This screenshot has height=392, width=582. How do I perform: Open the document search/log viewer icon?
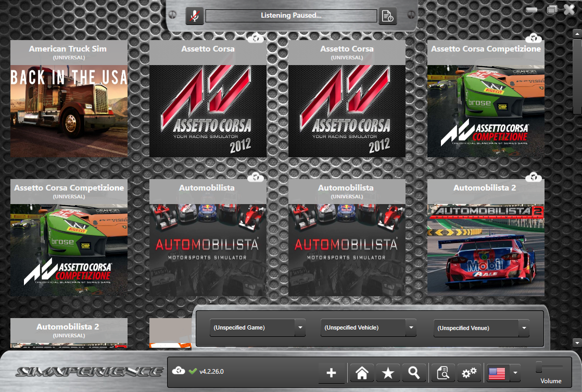pyautogui.click(x=442, y=373)
